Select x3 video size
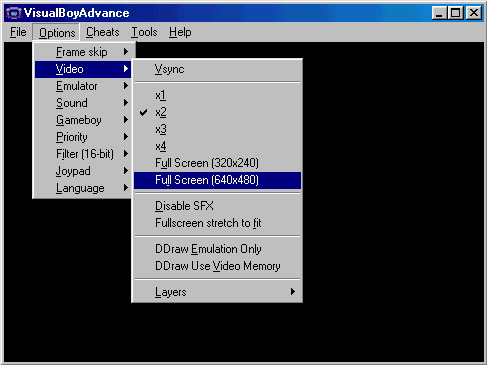This screenshot has height=365, width=487. pyautogui.click(x=217, y=129)
